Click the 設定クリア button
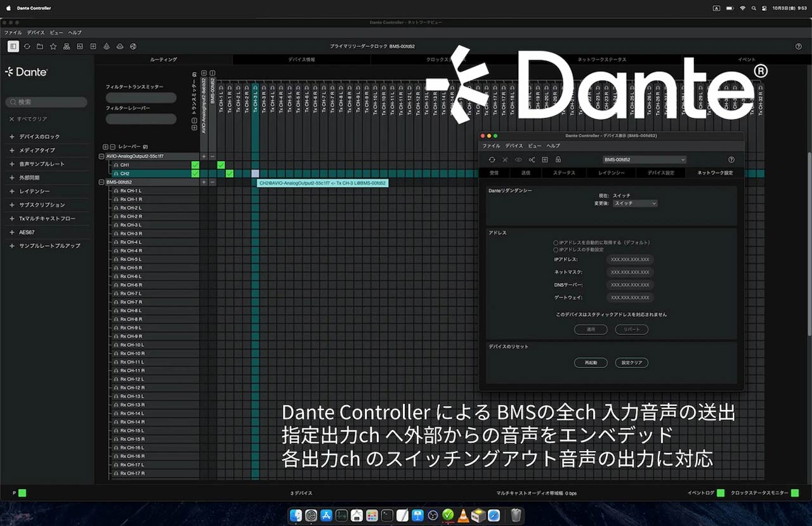This screenshot has height=526, width=812. [631, 363]
